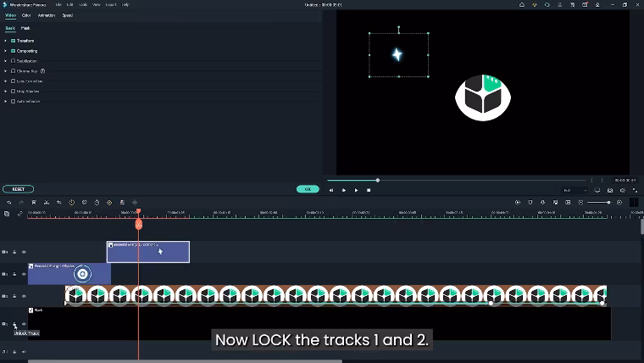Image resolution: width=644 pixels, height=363 pixels.
Task: Open the File menu
Action: (58, 5)
